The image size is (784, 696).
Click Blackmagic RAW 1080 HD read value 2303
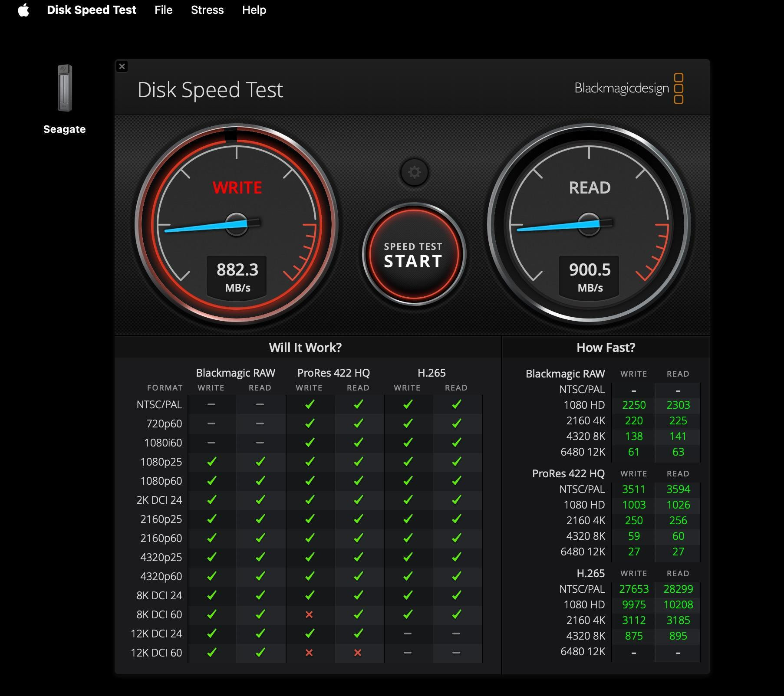click(x=678, y=405)
